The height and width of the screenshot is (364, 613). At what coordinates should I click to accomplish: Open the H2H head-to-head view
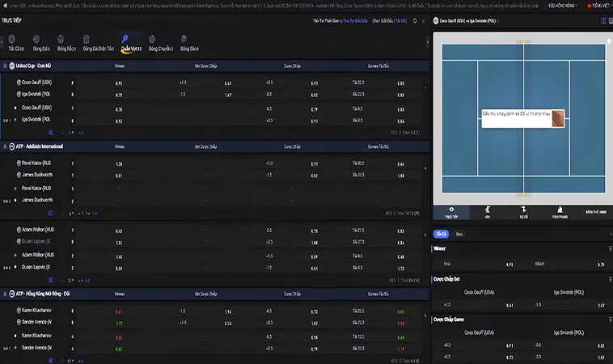point(488,211)
